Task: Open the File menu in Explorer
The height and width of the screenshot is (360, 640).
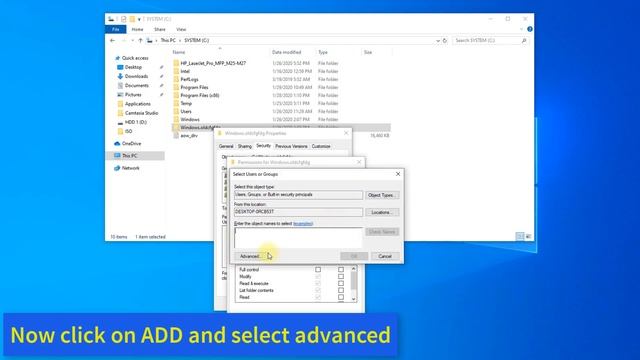Action: click(116, 29)
